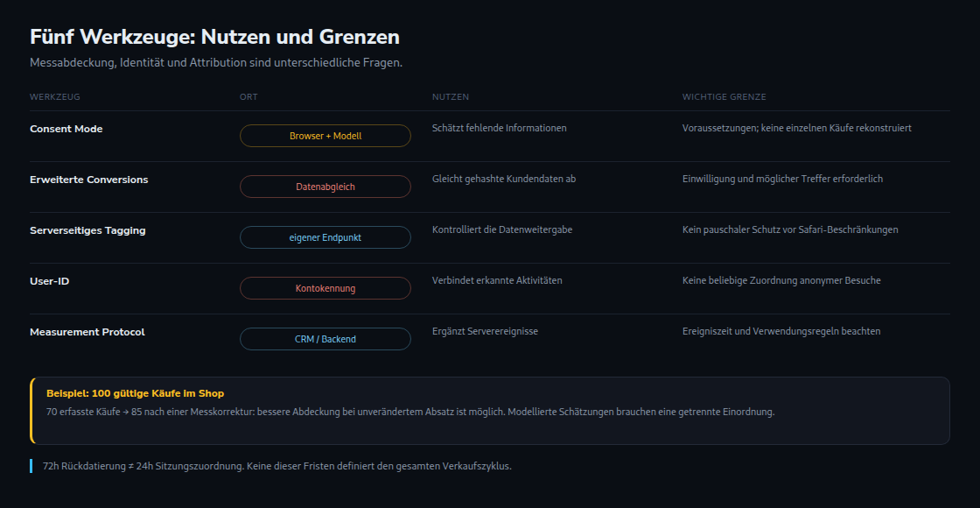Click 'Kein pauschaler Schutz vor Safari-Beschränkungen' cell
The image size is (980, 508).
coord(790,229)
